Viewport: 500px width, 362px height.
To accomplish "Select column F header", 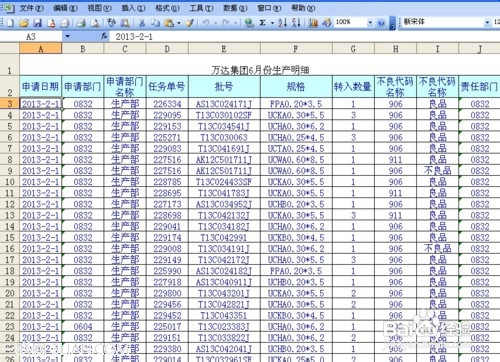I will point(296,49).
